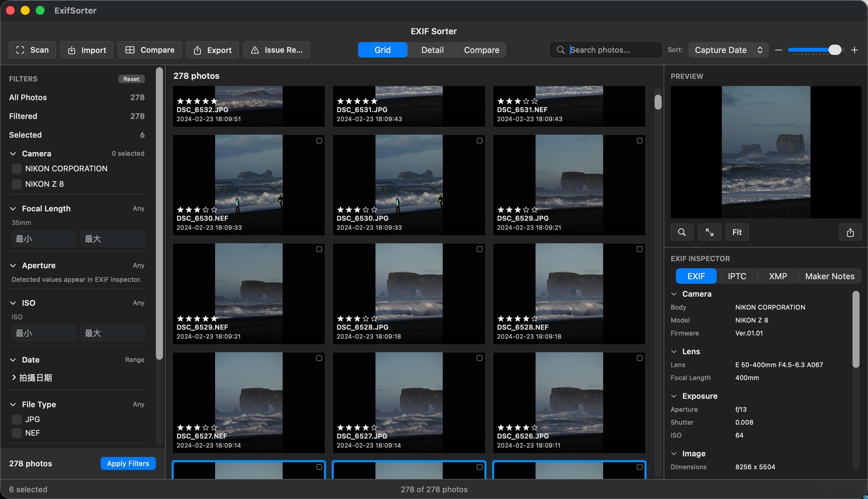Tick the JPG file type checkbox
868x499 pixels.
(x=16, y=419)
